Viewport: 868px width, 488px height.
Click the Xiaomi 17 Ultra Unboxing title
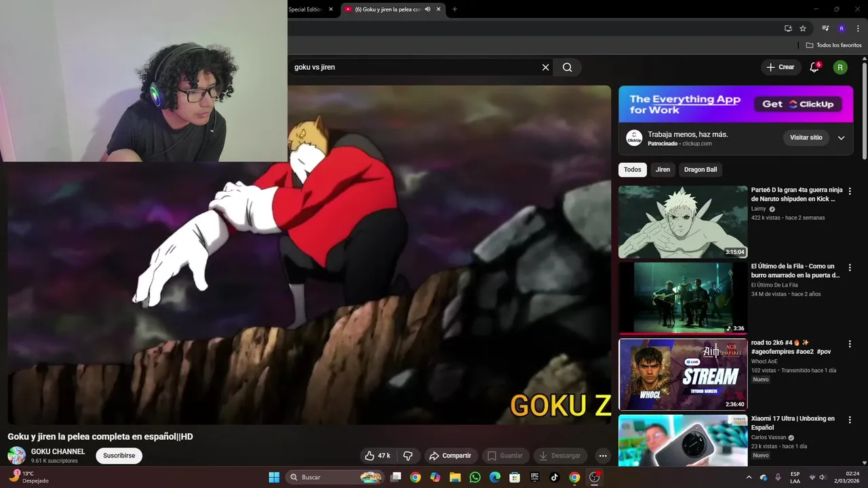click(x=793, y=423)
